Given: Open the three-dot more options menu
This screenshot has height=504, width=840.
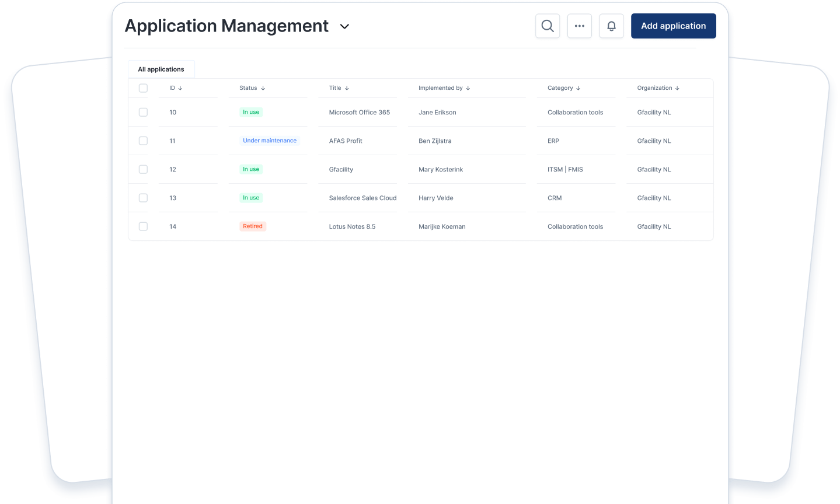Looking at the screenshot, I should (x=580, y=26).
